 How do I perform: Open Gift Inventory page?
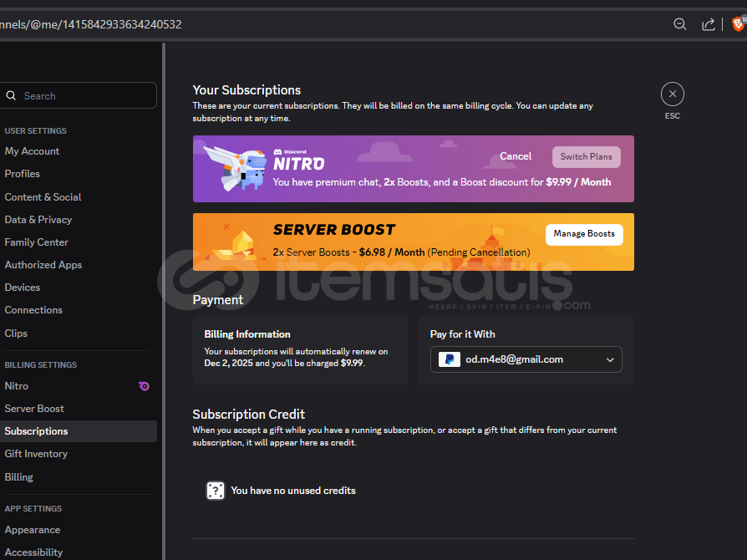click(36, 454)
